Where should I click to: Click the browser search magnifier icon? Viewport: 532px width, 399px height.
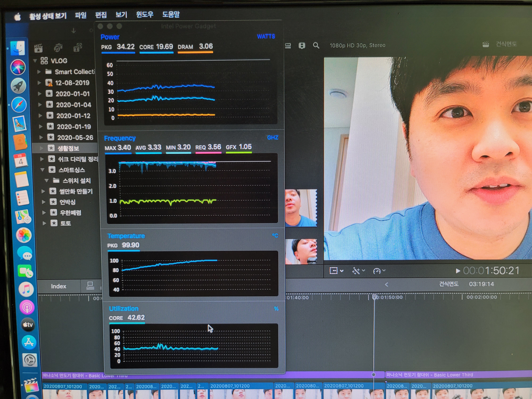click(x=316, y=45)
